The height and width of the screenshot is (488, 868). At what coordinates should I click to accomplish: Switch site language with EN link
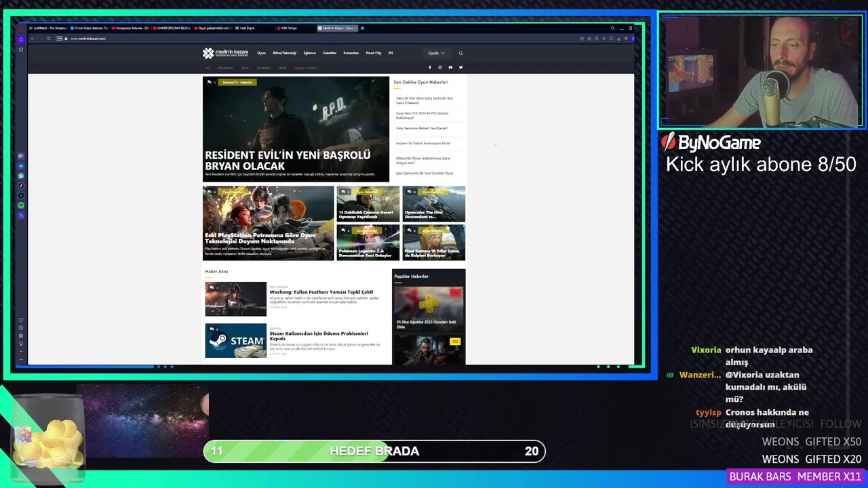(391, 53)
